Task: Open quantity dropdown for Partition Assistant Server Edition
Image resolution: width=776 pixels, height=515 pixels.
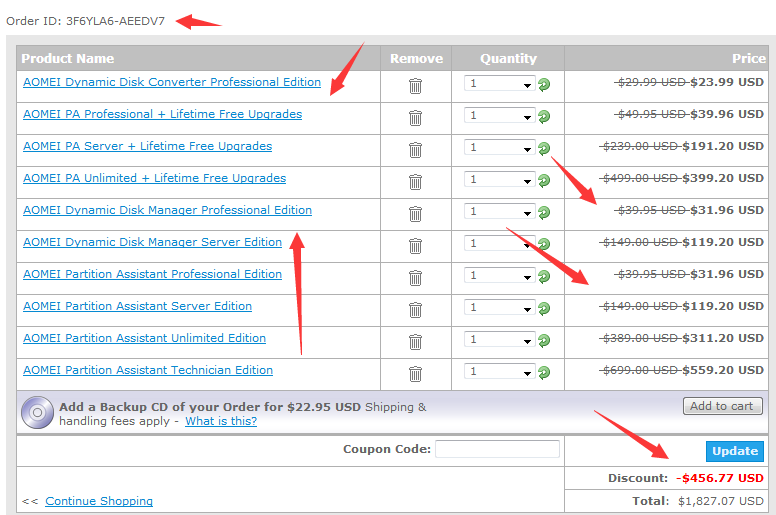Action: [500, 307]
